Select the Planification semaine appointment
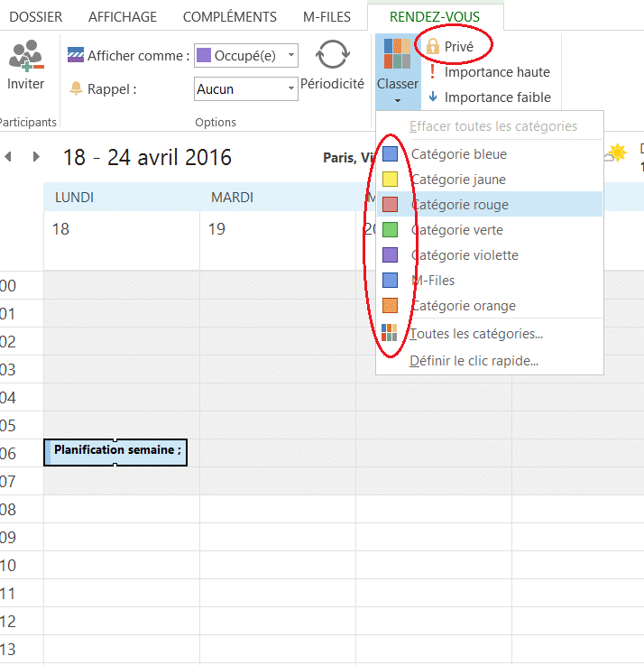Screen dimensions: 644x665 point(115,453)
